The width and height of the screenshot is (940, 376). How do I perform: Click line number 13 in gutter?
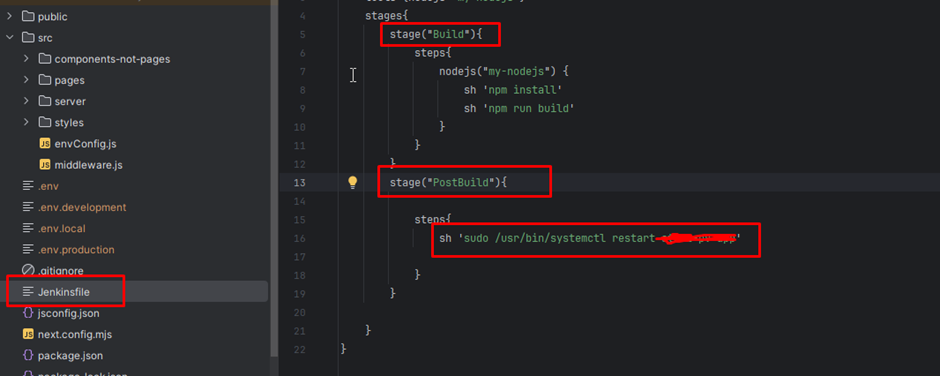pyautogui.click(x=301, y=182)
